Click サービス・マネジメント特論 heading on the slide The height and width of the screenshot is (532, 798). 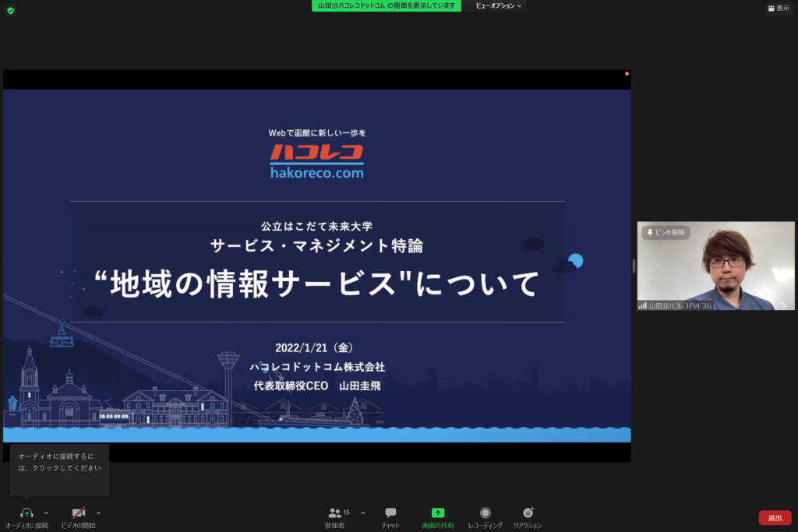tap(316, 246)
